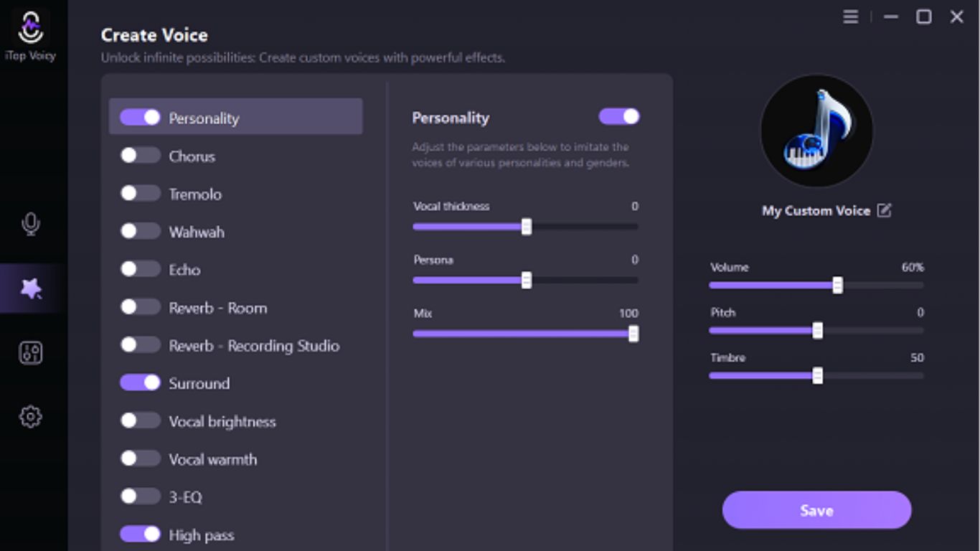Image resolution: width=980 pixels, height=551 pixels.
Task: Select the Echo effect row label
Action: coord(184,270)
